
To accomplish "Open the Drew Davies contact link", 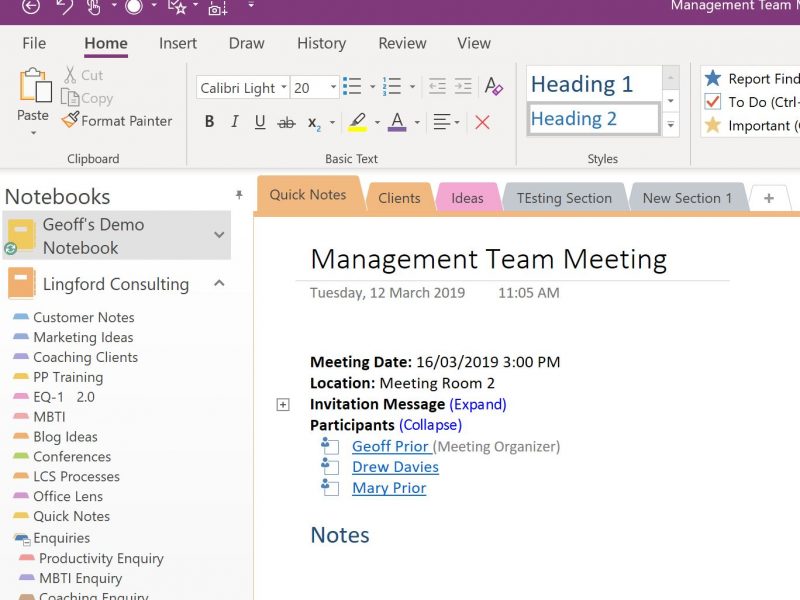I will (395, 467).
